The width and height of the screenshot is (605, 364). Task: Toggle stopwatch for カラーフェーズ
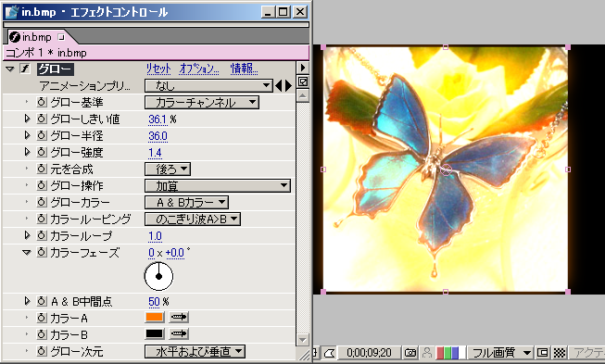tap(42, 252)
